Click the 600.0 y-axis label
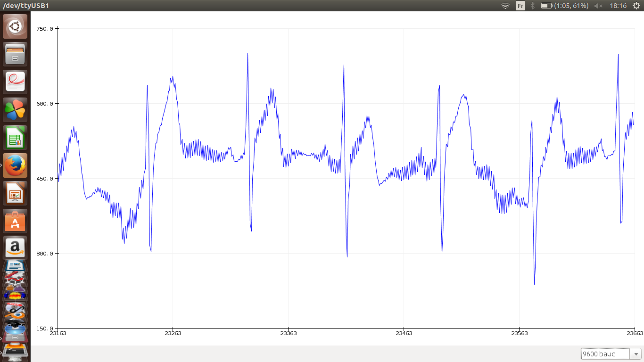Screen dimensions: 644x362 click(45, 104)
